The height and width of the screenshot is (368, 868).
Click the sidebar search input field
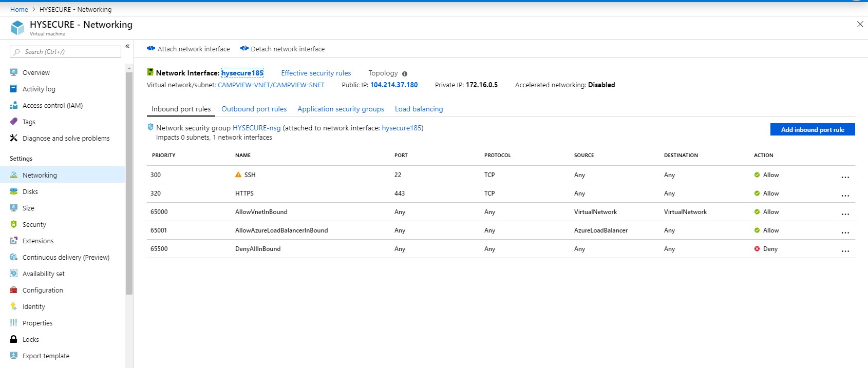tap(65, 51)
